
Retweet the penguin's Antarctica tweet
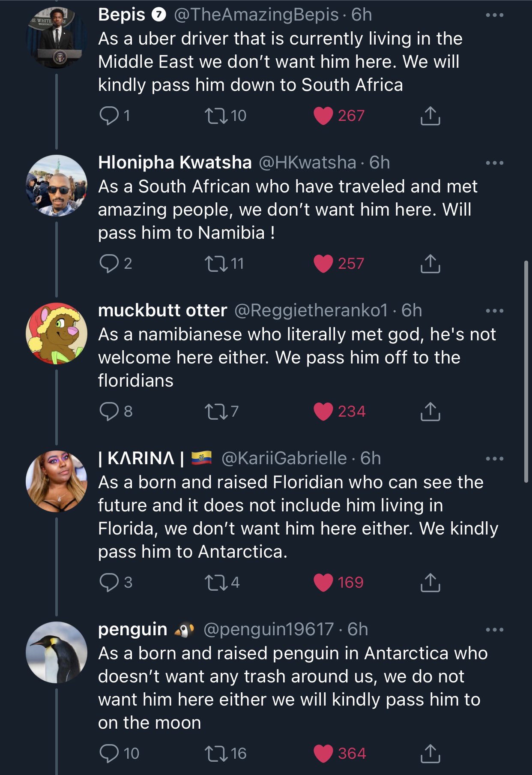(216, 754)
